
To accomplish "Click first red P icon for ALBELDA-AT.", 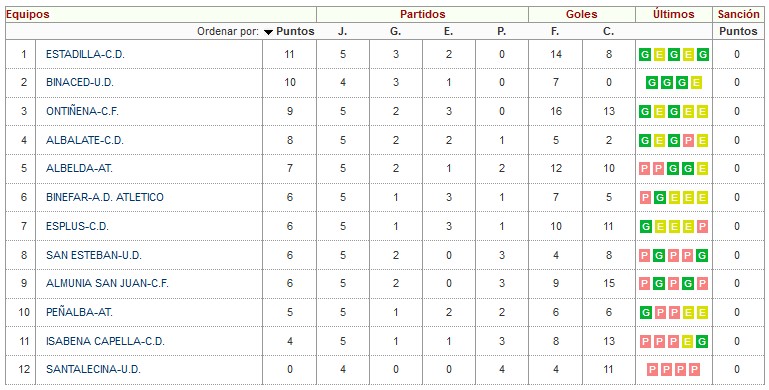I will coord(645,169).
